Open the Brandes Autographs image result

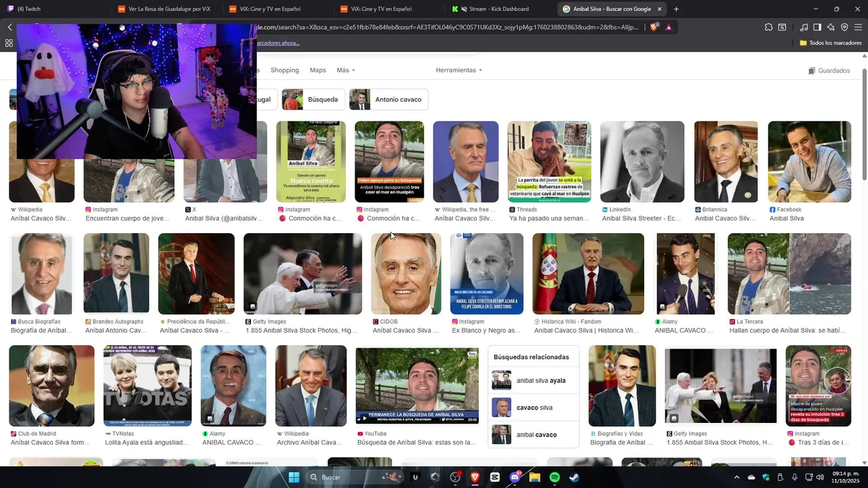[116, 274]
